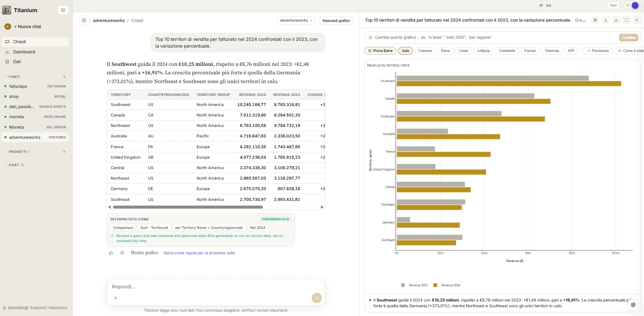
Task: Select the Auto chart type
Action: pos(405,51)
